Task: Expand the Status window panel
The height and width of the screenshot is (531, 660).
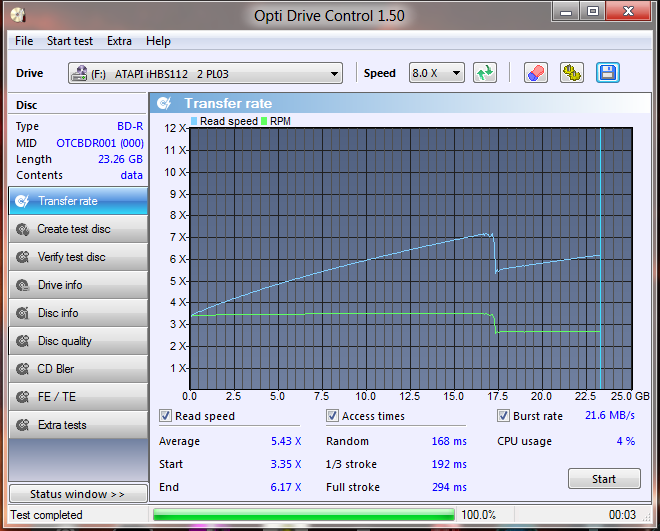Action: pyautogui.click(x=78, y=494)
